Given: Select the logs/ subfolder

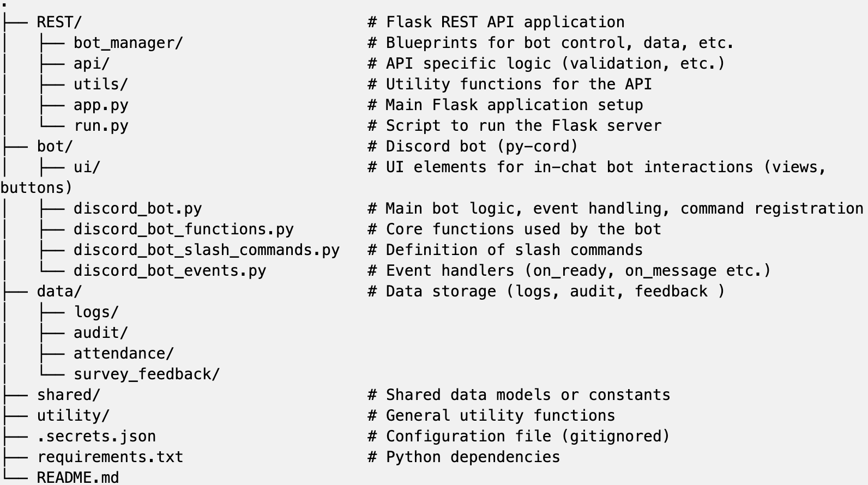Looking at the screenshot, I should point(96,312).
